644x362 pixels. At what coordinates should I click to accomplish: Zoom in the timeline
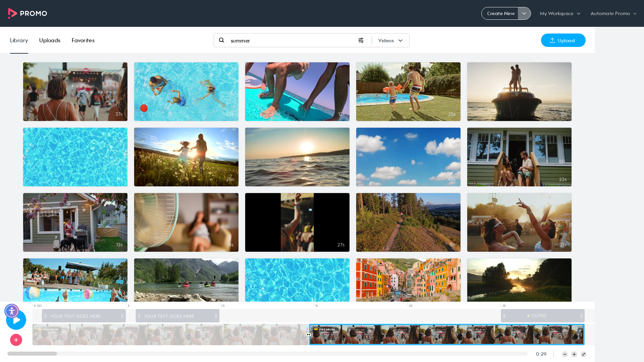click(x=574, y=354)
